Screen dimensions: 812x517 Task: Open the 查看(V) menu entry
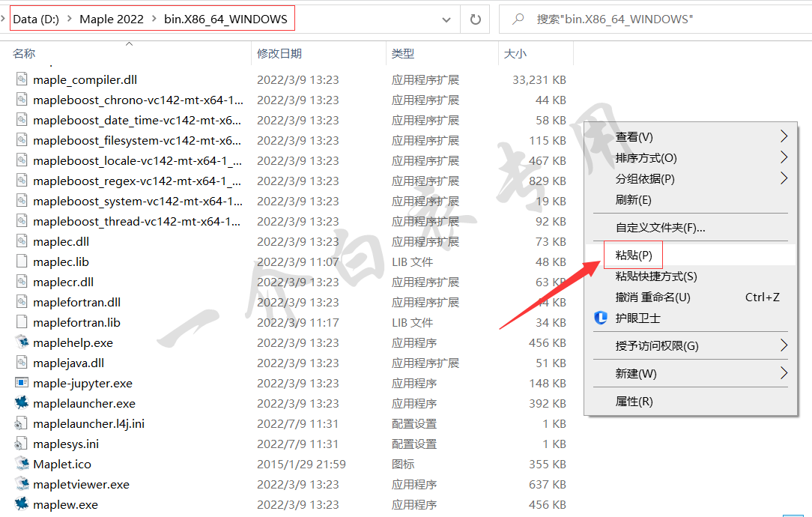coord(634,137)
